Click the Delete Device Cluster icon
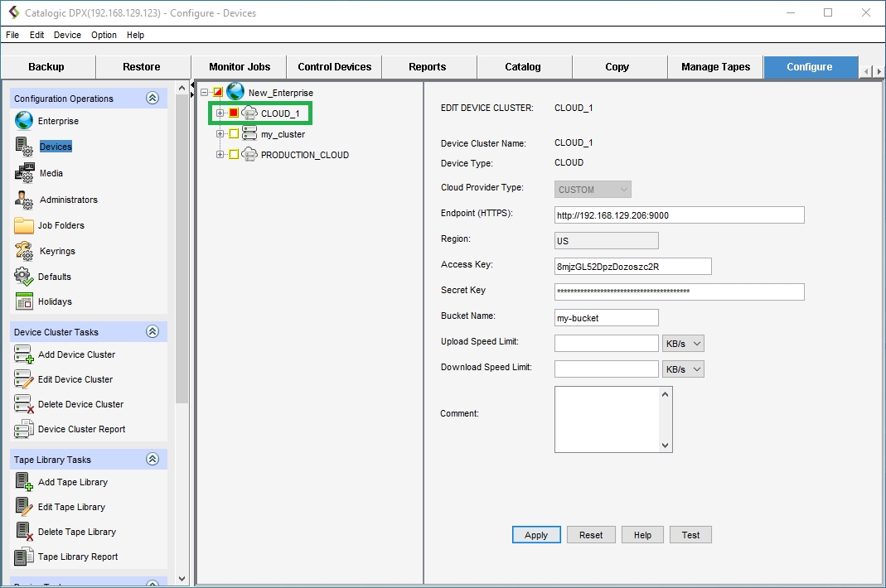The height and width of the screenshot is (588, 886). pos(24,404)
